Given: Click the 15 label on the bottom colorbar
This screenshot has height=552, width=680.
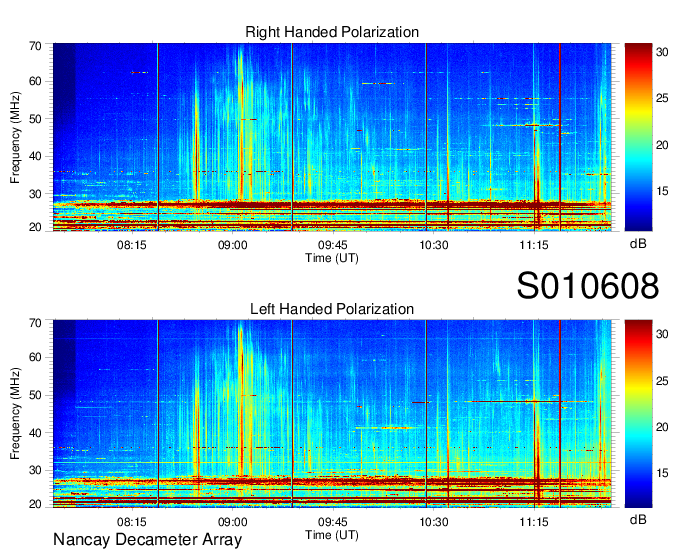Looking at the screenshot, I should pyautogui.click(x=662, y=473).
